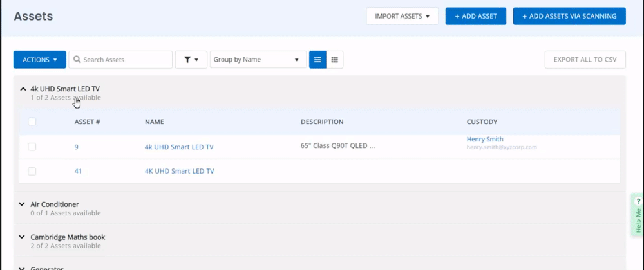
Task: Click the Asset # column header
Action: click(x=88, y=122)
